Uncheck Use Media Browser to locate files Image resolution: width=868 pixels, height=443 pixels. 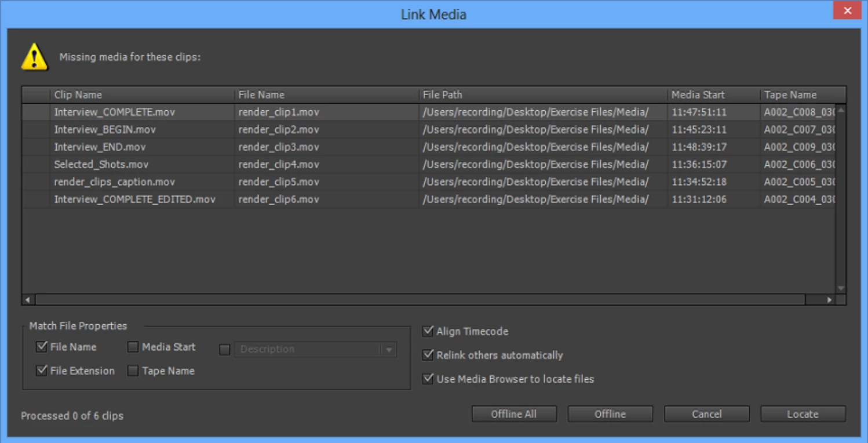[428, 379]
